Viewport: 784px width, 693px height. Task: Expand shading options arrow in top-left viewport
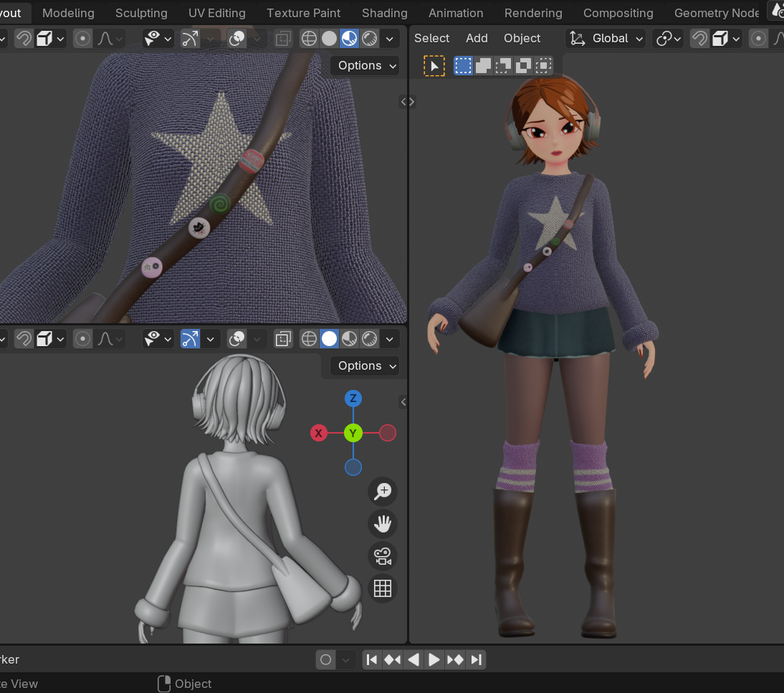coord(390,39)
